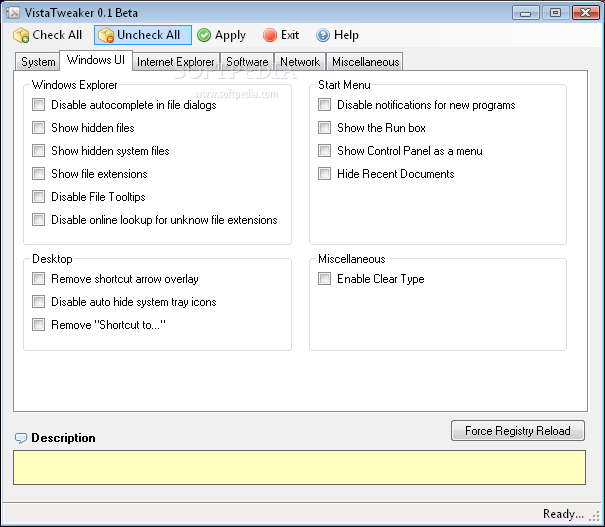Minimize the VistaTweaker window
Image resolution: width=605 pixels, height=527 pixels.
click(x=526, y=13)
